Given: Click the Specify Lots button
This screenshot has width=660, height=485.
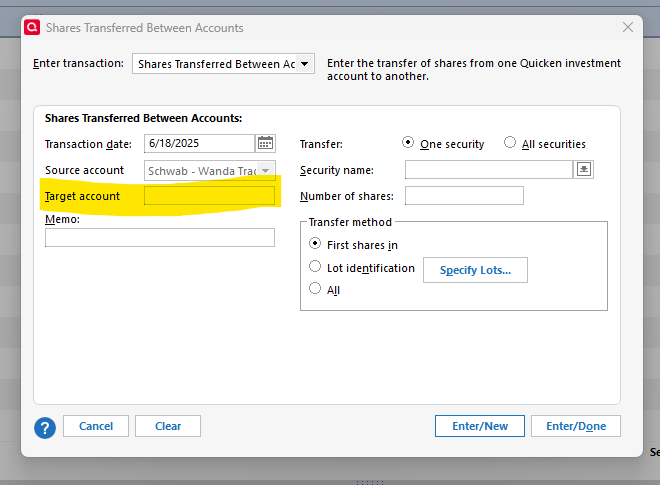Looking at the screenshot, I should coord(475,270).
